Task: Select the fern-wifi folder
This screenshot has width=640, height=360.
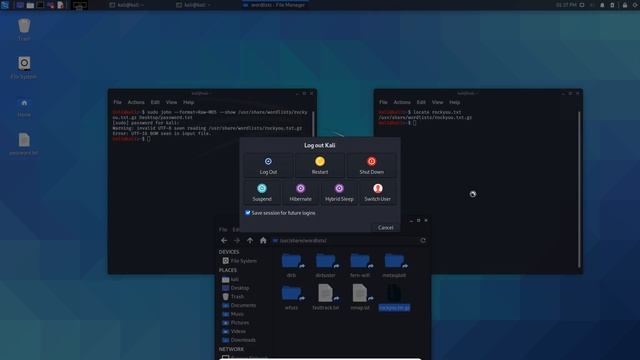Action: (360, 265)
